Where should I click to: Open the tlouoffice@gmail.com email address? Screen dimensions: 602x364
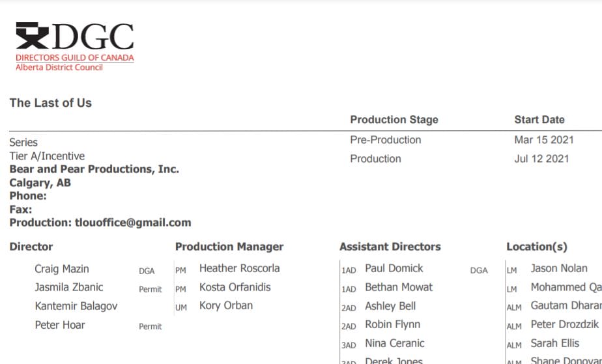pyautogui.click(x=133, y=223)
